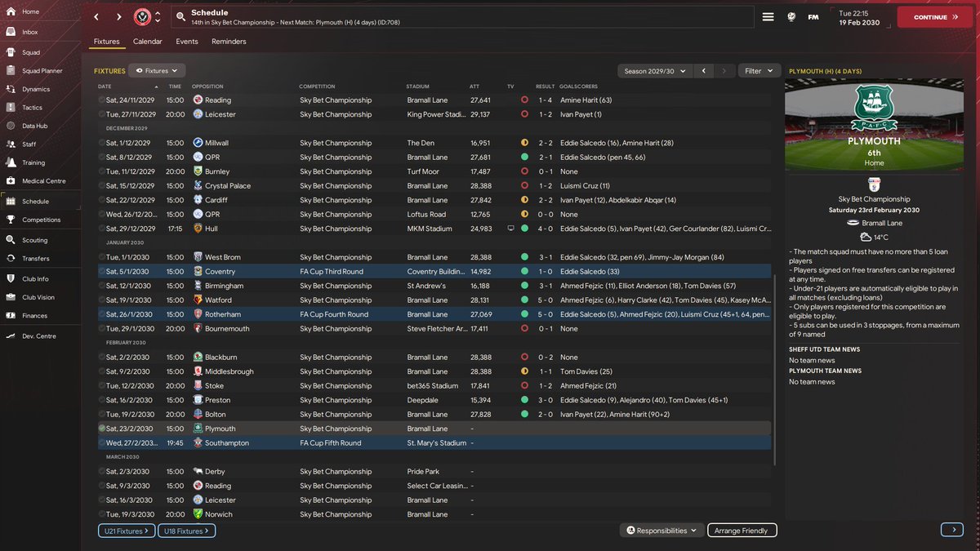Click the date and time display
This screenshot has height=551, width=980.
coord(858,17)
